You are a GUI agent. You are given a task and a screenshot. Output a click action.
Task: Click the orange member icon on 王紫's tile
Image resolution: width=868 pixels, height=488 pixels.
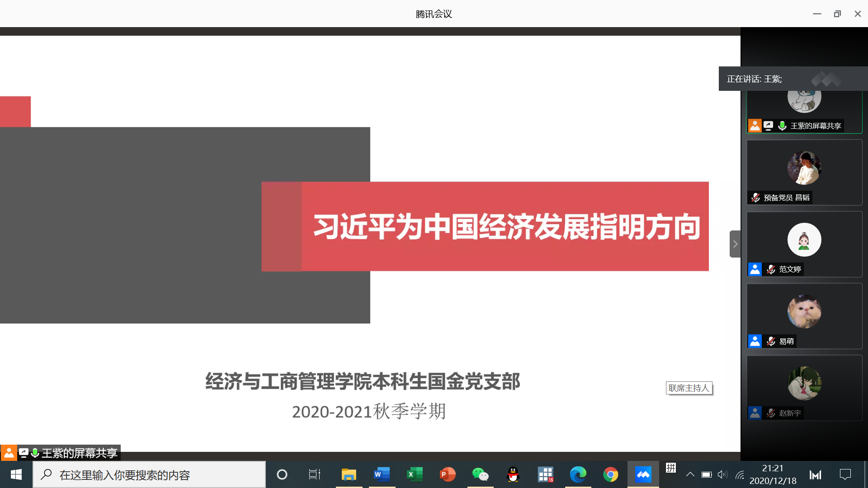(755, 125)
